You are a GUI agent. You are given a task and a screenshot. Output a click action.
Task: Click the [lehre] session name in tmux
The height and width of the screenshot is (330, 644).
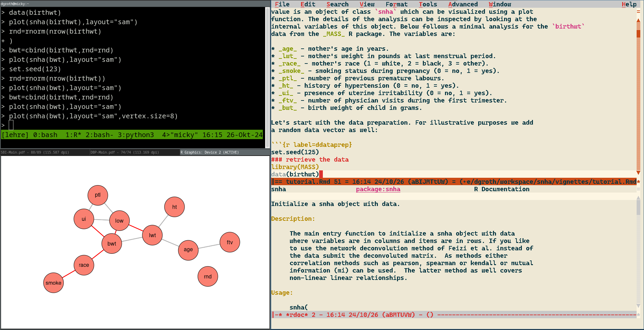pos(15,135)
